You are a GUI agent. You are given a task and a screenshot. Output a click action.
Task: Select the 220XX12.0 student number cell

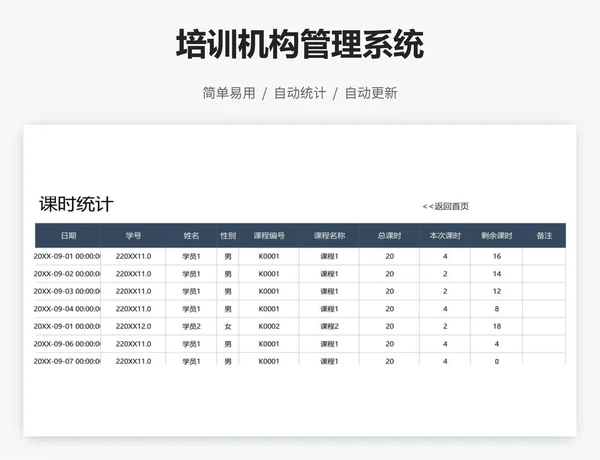click(x=133, y=326)
